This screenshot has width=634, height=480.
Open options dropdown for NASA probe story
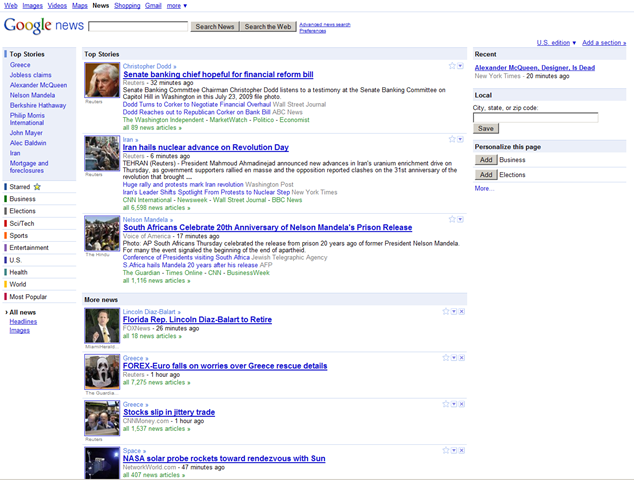pos(454,450)
